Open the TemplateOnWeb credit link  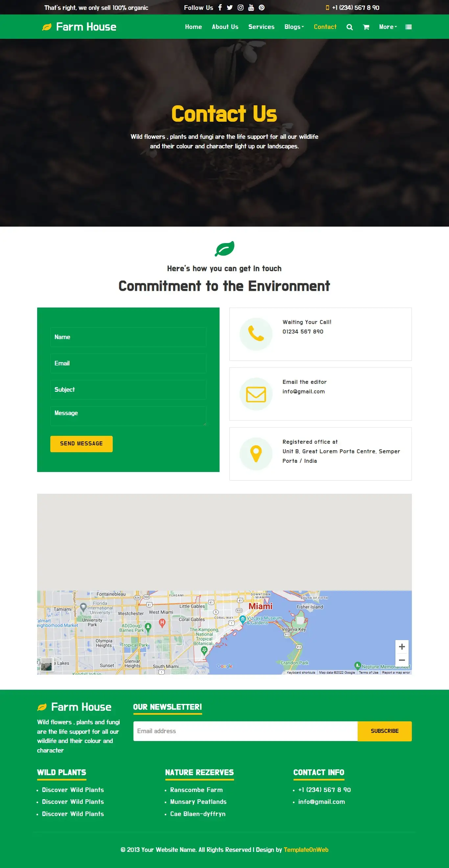click(306, 850)
